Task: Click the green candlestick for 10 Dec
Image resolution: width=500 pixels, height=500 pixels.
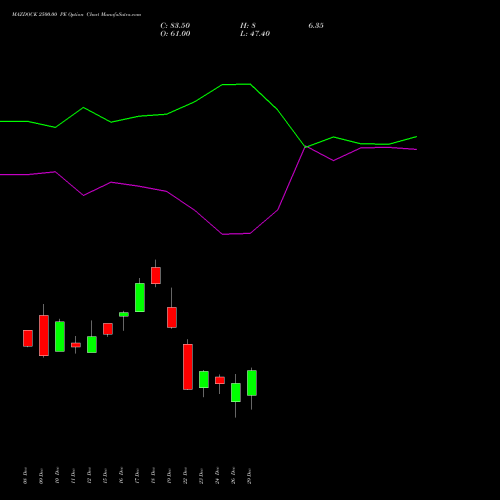Action: [x=60, y=336]
